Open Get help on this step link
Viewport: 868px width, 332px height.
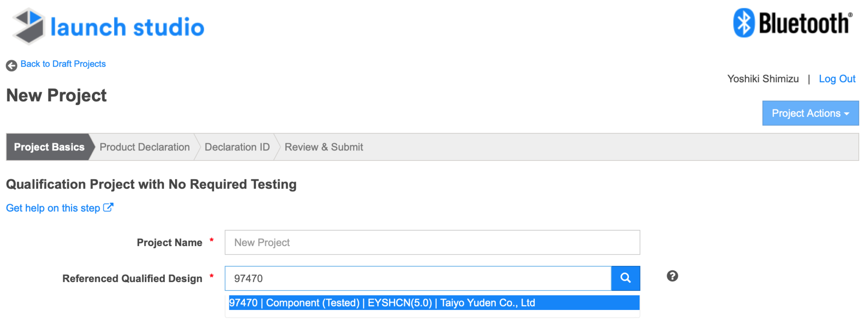coord(53,208)
